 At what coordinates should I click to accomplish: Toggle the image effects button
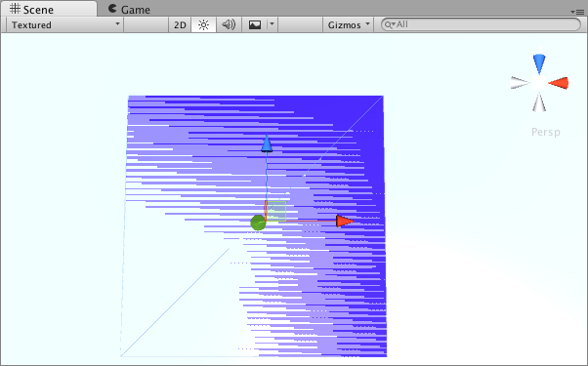tap(255, 24)
